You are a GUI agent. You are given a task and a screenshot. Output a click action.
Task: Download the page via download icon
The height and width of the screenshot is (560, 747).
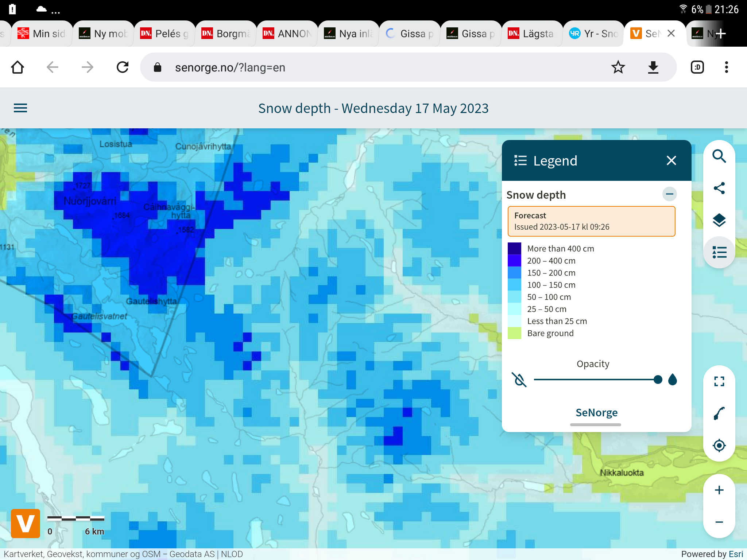[x=653, y=67]
